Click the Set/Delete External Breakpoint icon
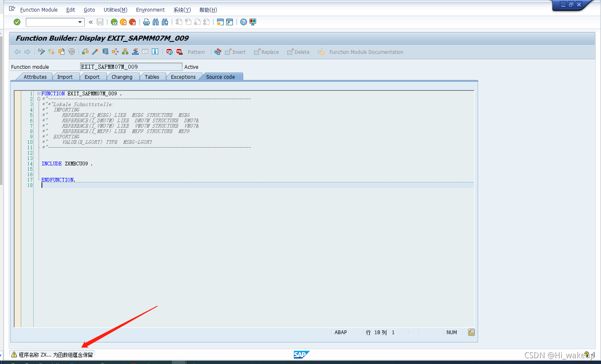The width and height of the screenshot is (601, 364). pos(179,52)
